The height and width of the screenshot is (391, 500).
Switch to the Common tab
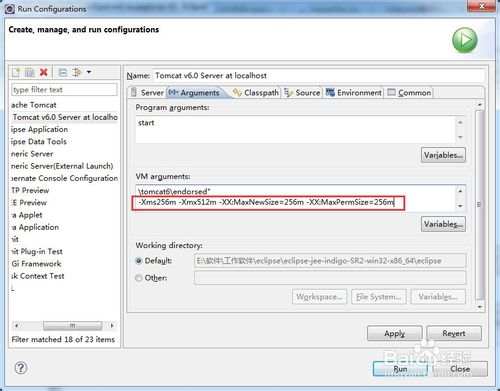[x=409, y=93]
